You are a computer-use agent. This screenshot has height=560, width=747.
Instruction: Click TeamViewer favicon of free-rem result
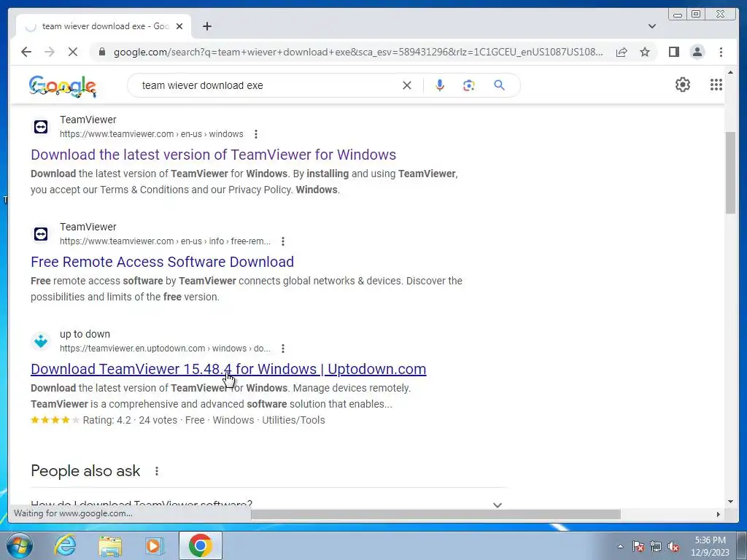tap(41, 234)
